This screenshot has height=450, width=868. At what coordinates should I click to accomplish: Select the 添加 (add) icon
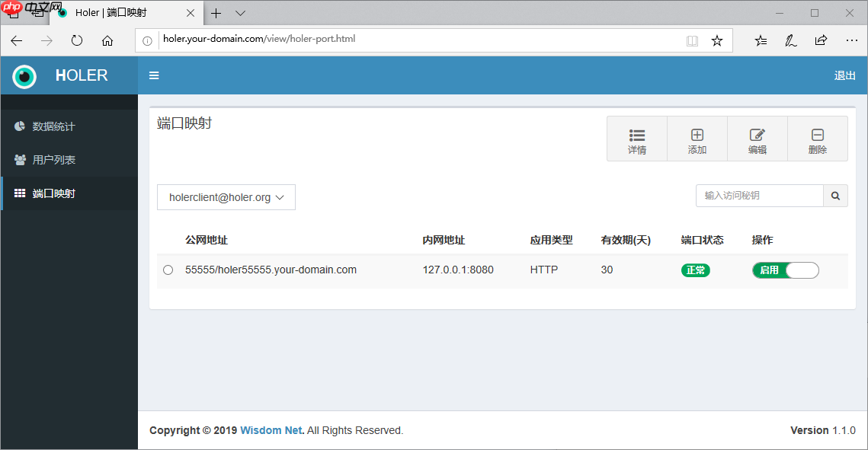[697, 138]
